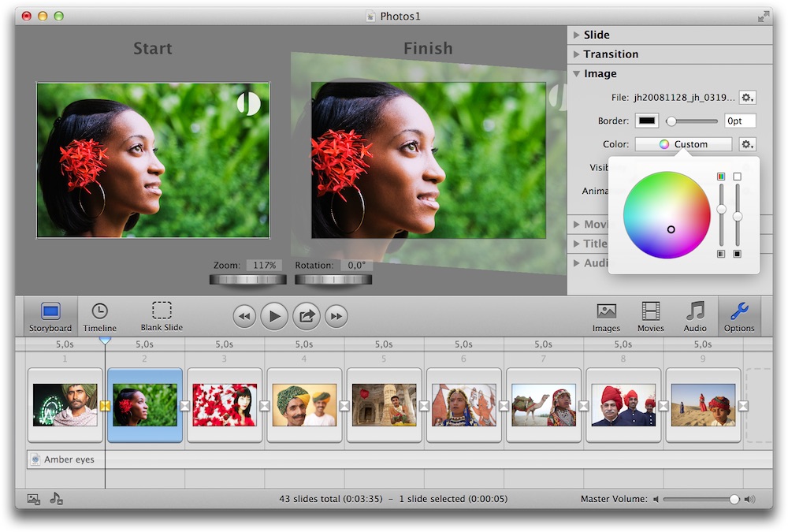
Task: Select slide 9 desert thumbnail
Action: tap(703, 405)
